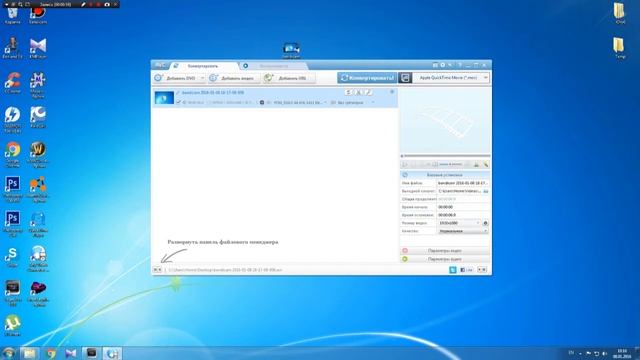
Task: Click the wand icon under the preview
Action: (486, 164)
